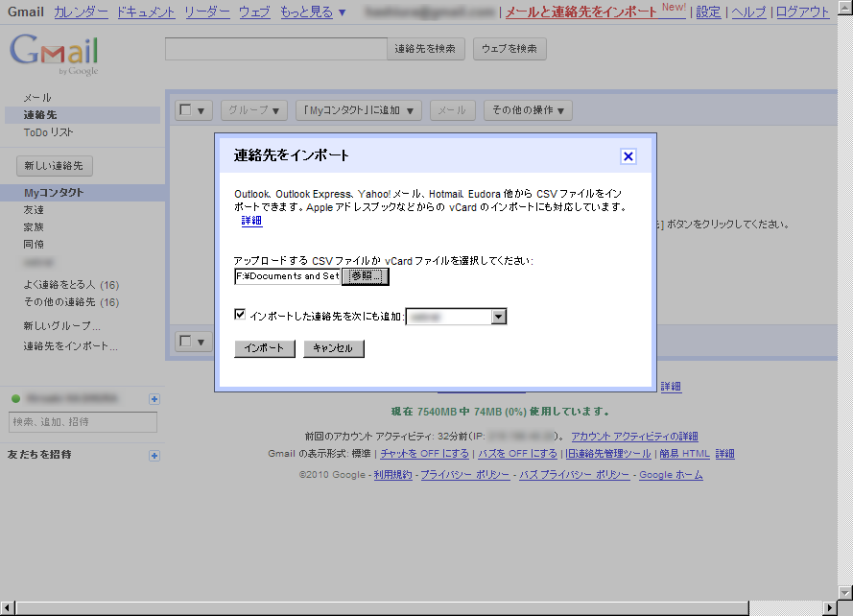Open the もっと見る menu in top bar
Screen dimensions: 853x616
tap(313, 12)
